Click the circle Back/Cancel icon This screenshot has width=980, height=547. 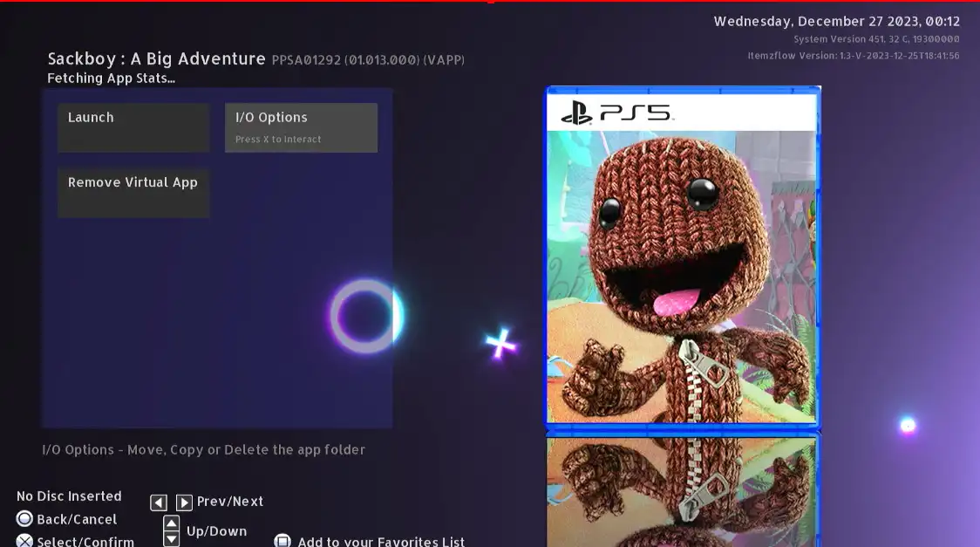[24, 519]
